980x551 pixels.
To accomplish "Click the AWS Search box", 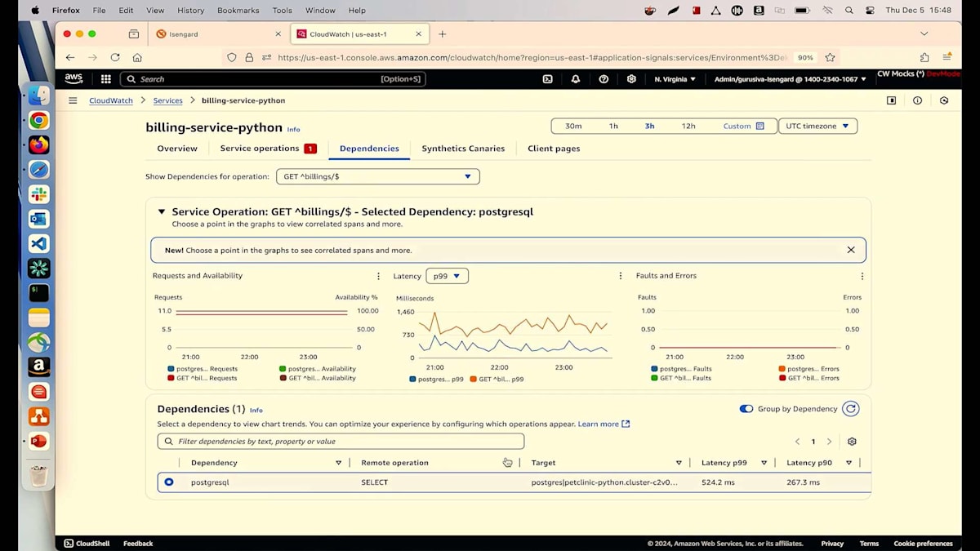I will coord(273,79).
